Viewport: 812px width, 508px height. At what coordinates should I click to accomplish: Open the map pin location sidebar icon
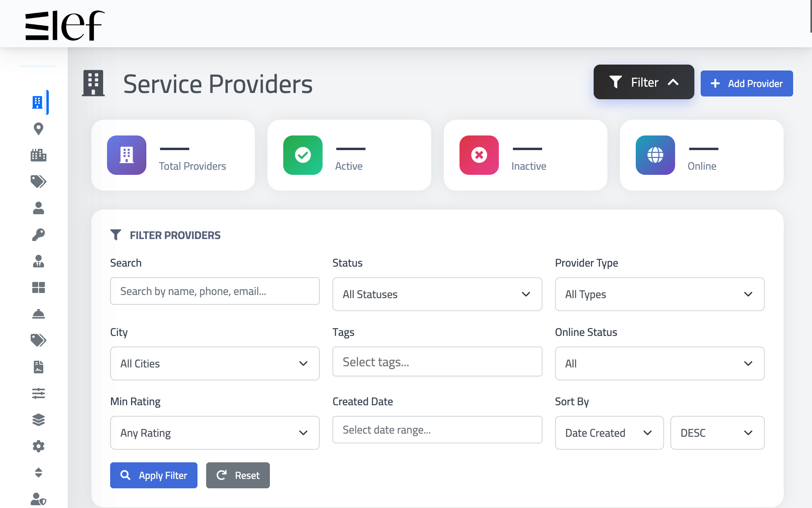pyautogui.click(x=38, y=129)
